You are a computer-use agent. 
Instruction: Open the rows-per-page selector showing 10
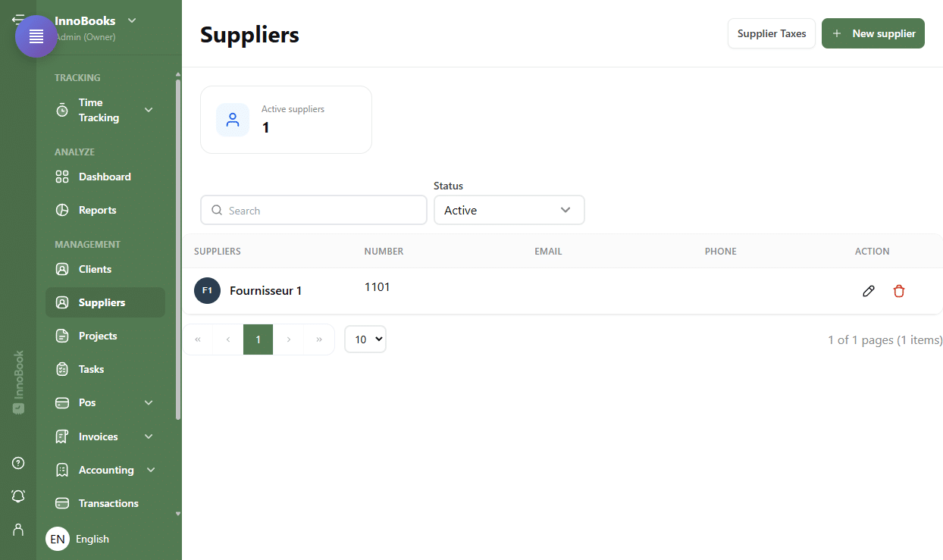click(x=365, y=339)
